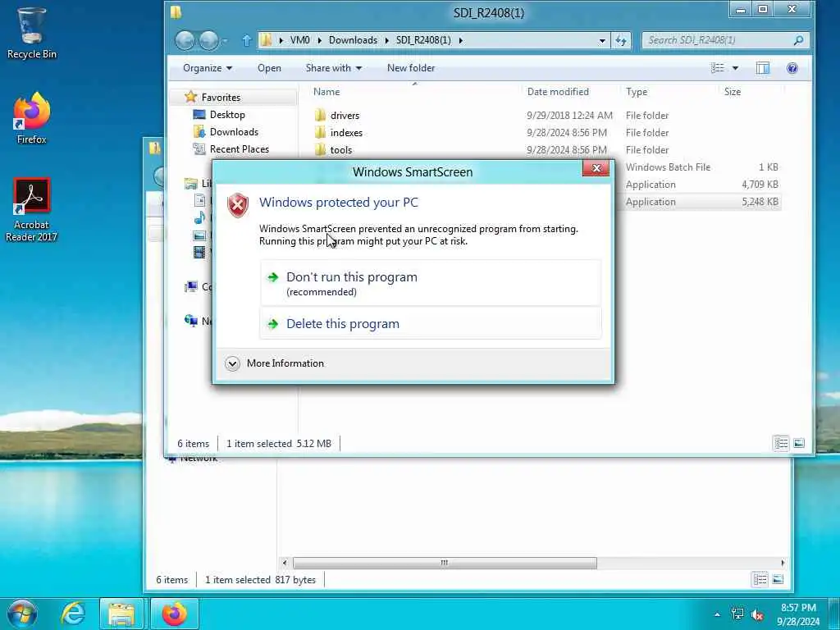Click the Forward navigation arrow in Explorer
The height and width of the screenshot is (630, 840).
coord(209,40)
